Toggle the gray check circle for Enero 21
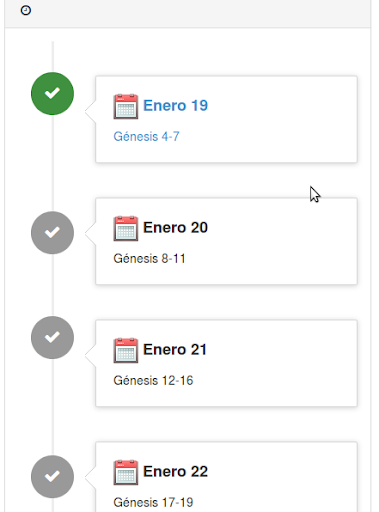 point(52,337)
